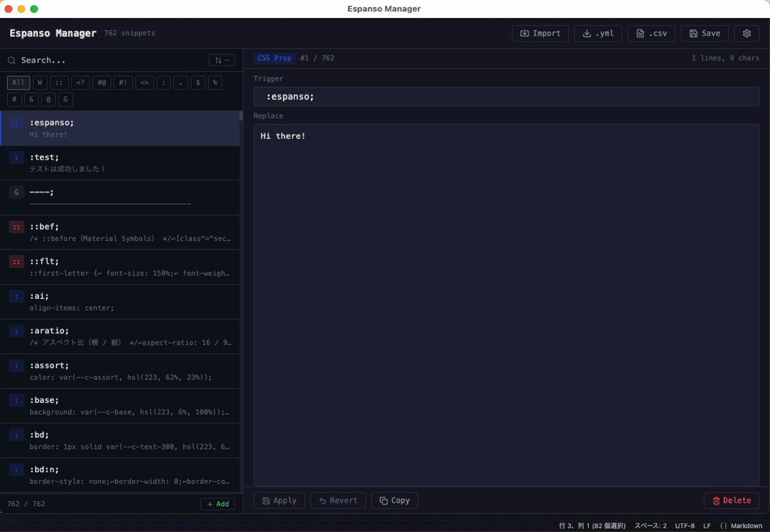Toggle the W filter chip
Image resolution: width=770 pixels, height=532 pixels.
click(x=40, y=83)
